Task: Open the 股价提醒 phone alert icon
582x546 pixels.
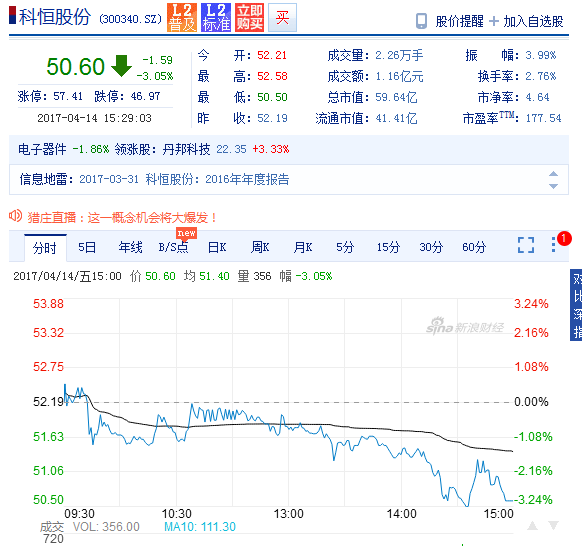Action: click(x=421, y=21)
